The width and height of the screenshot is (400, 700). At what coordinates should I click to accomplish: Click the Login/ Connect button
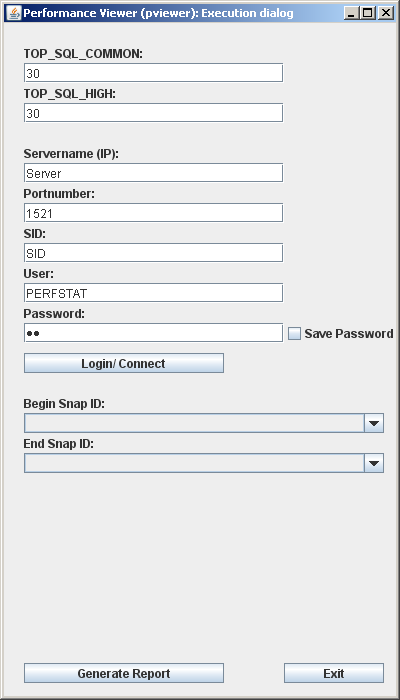(x=124, y=363)
